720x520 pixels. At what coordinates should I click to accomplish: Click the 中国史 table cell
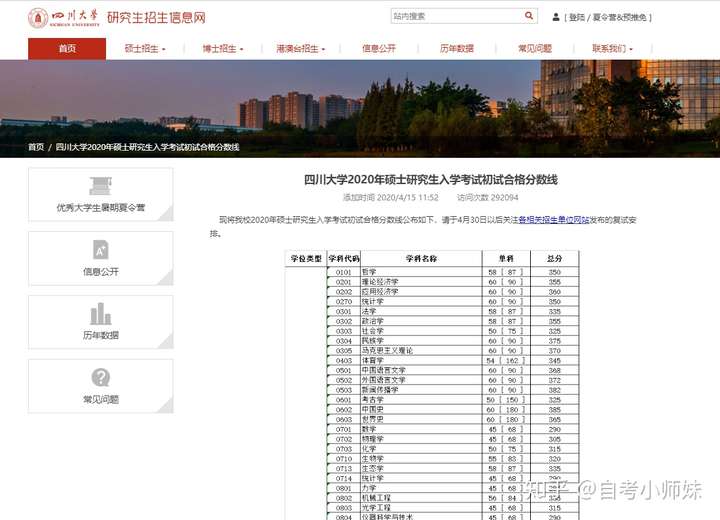tap(421, 409)
